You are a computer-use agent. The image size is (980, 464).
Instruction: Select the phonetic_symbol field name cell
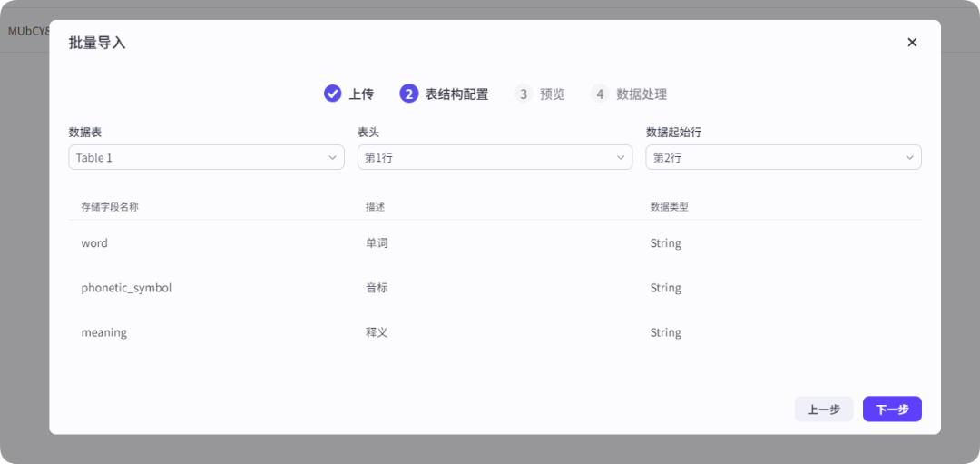126,288
